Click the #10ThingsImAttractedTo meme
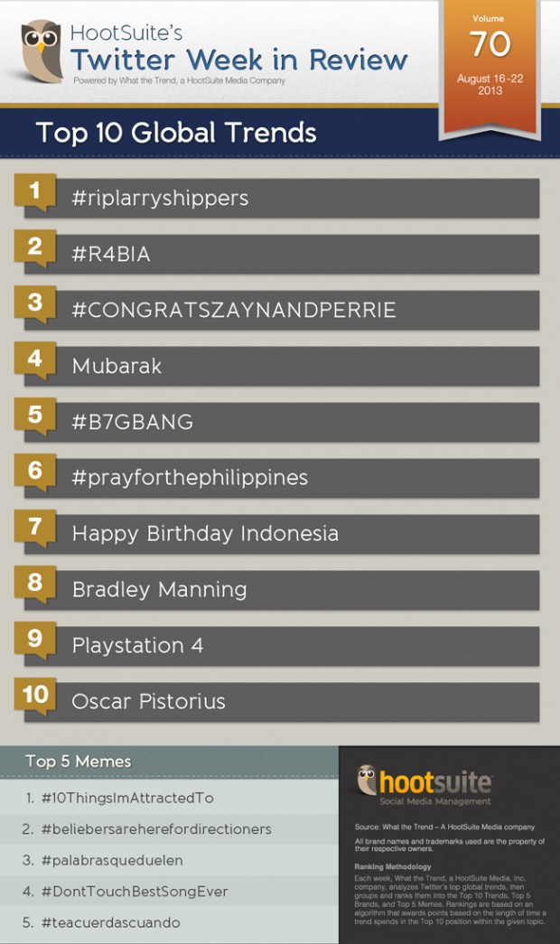 coord(126,799)
